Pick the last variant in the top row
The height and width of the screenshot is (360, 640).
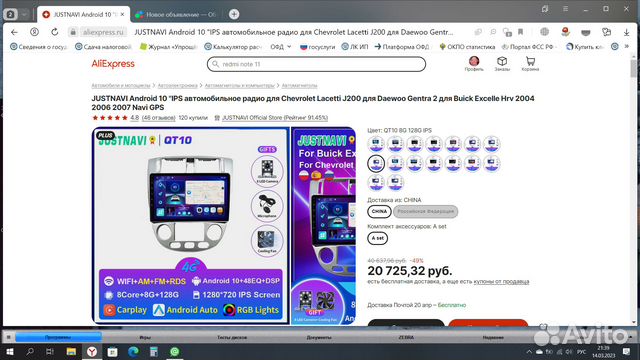(x=492, y=144)
